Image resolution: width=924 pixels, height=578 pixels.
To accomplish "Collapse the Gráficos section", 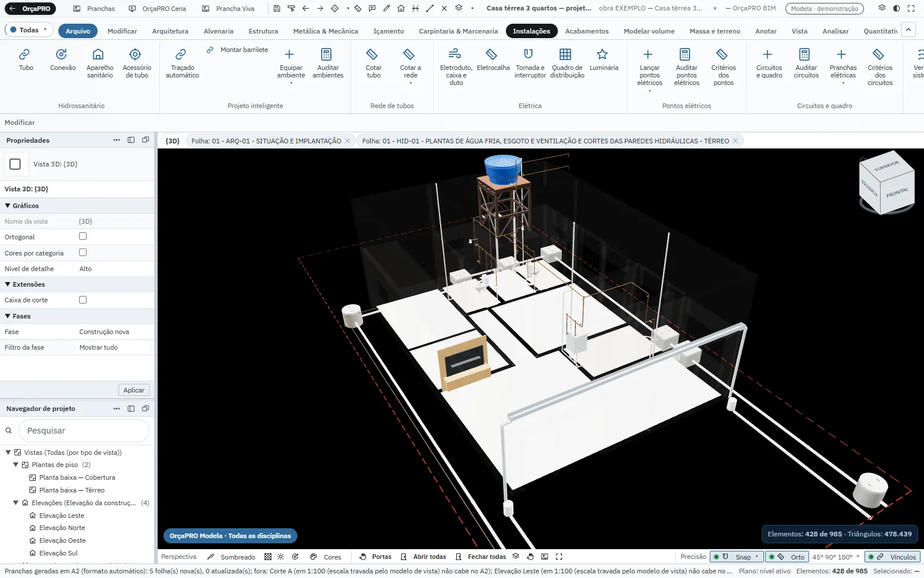I will [x=8, y=206].
